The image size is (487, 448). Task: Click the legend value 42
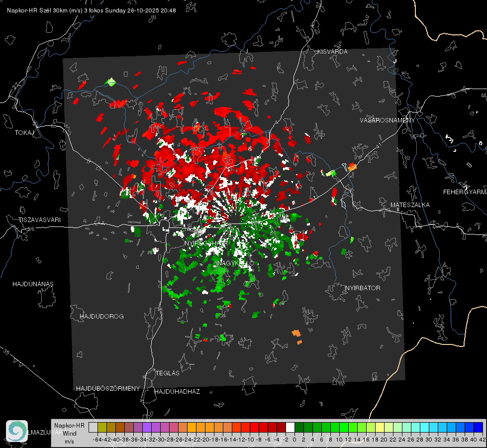pos(483,440)
